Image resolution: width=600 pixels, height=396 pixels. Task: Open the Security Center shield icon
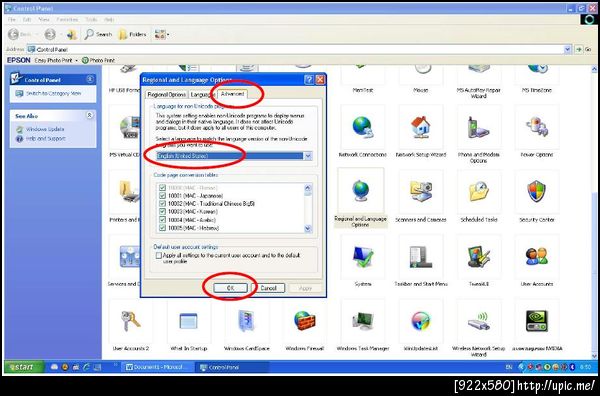tap(536, 191)
